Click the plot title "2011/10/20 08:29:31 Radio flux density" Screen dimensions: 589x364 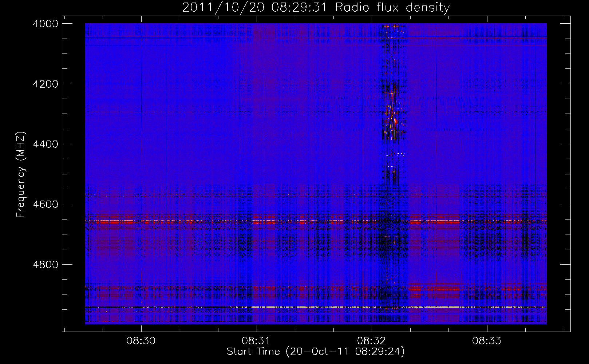click(316, 7)
